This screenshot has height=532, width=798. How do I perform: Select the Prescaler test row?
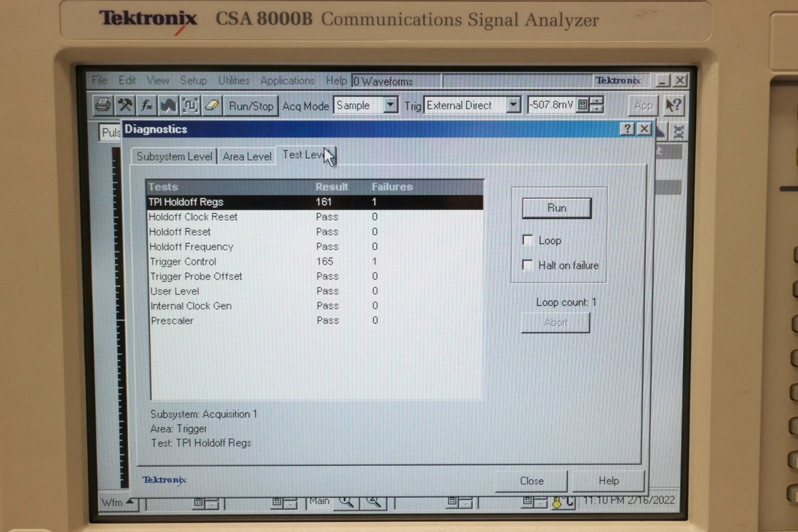315,321
